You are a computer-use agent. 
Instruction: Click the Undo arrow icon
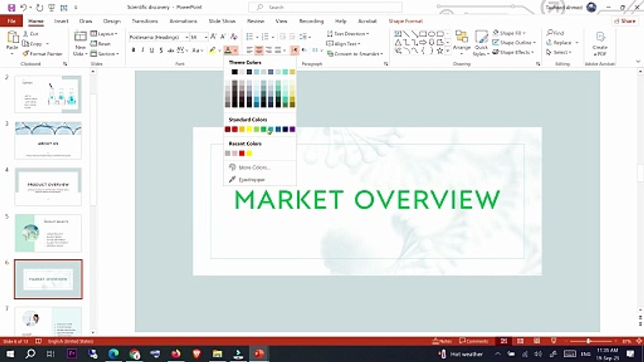point(23,8)
